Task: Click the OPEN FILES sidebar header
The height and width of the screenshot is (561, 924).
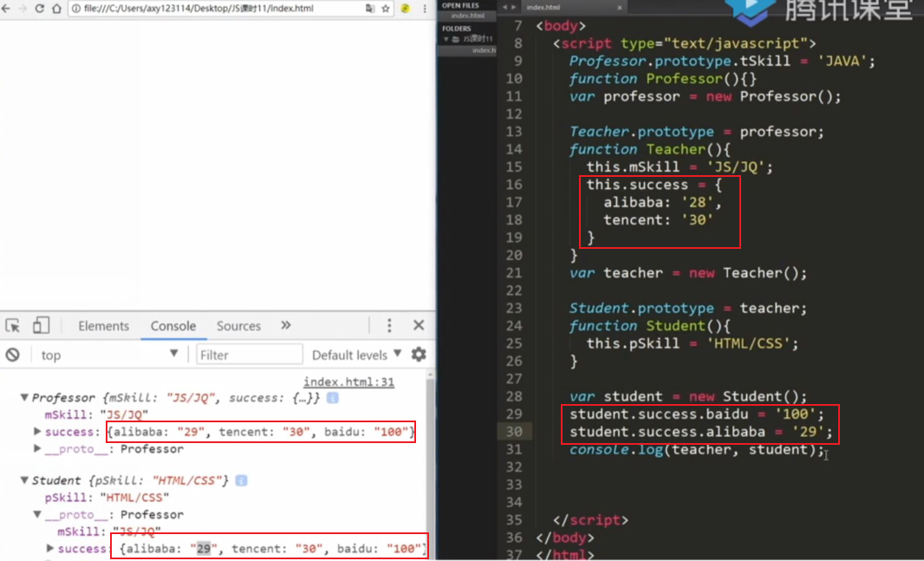Action: pyautogui.click(x=460, y=5)
